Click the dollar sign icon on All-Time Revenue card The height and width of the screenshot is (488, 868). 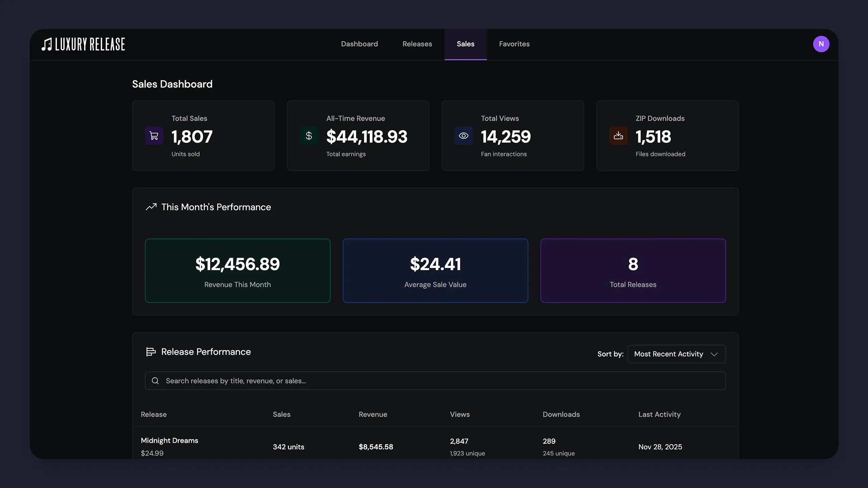tap(308, 136)
